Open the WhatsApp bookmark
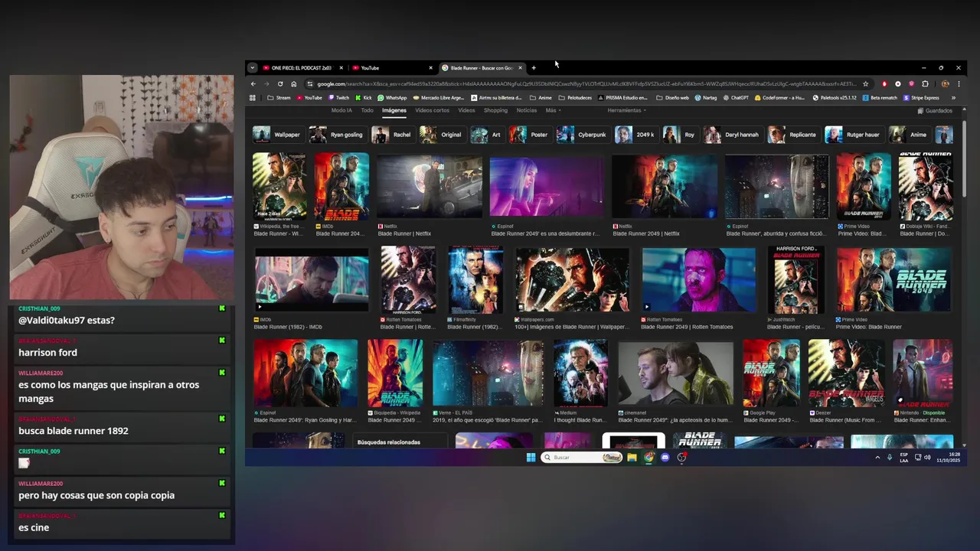Image resolution: width=980 pixels, height=551 pixels. click(391, 98)
